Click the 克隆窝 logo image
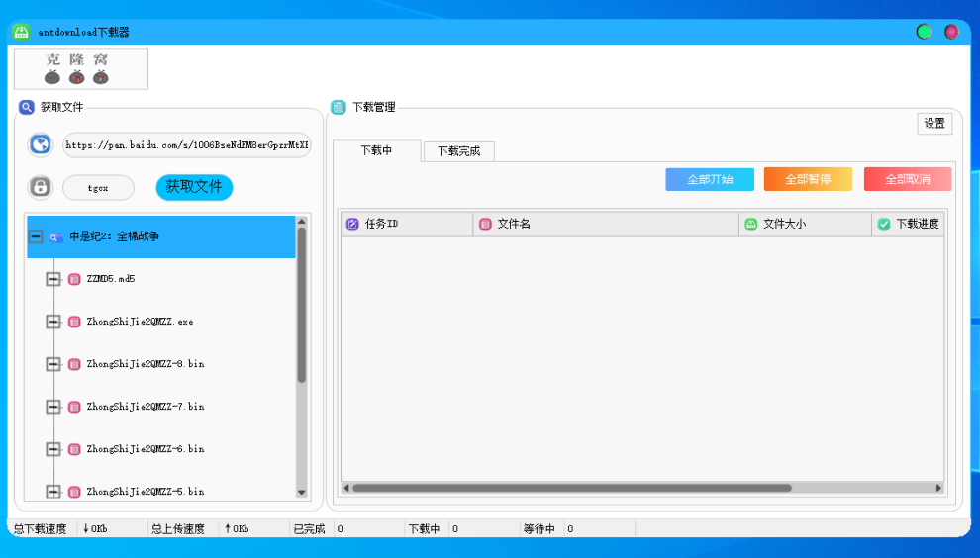The height and width of the screenshot is (558, 980). point(81,69)
